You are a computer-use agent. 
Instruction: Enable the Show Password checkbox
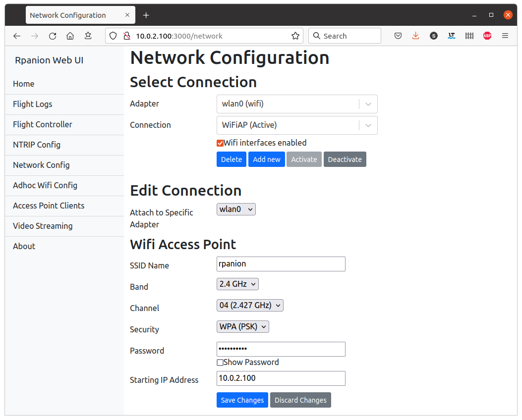pos(220,363)
